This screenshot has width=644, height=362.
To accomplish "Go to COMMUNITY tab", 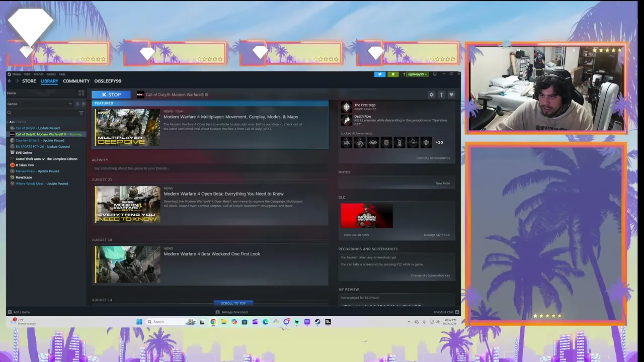I will click(76, 81).
